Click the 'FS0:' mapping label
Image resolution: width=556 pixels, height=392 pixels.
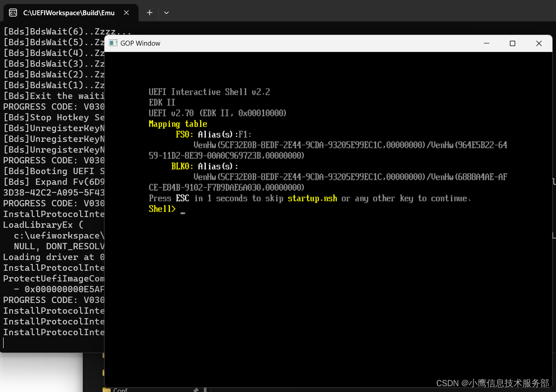pos(185,134)
